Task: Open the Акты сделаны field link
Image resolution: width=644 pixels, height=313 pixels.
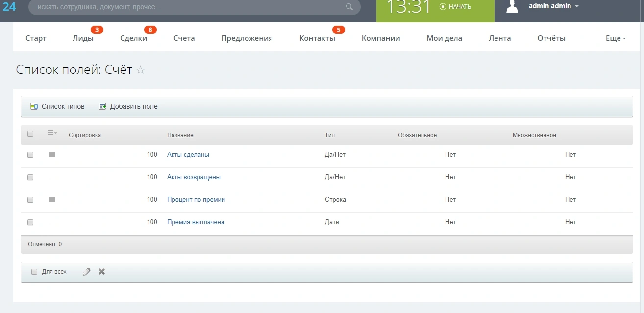Action: tap(188, 155)
